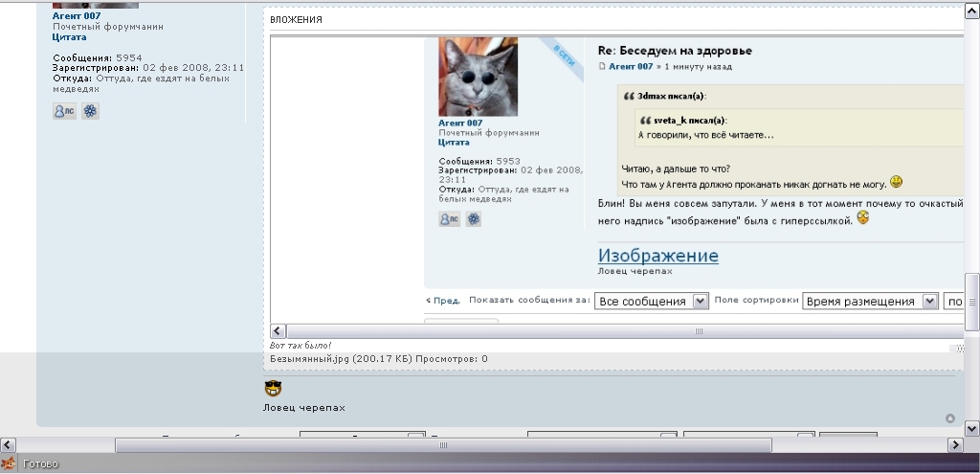Click left arrow of bottom horizontal scrollbar

(8, 444)
